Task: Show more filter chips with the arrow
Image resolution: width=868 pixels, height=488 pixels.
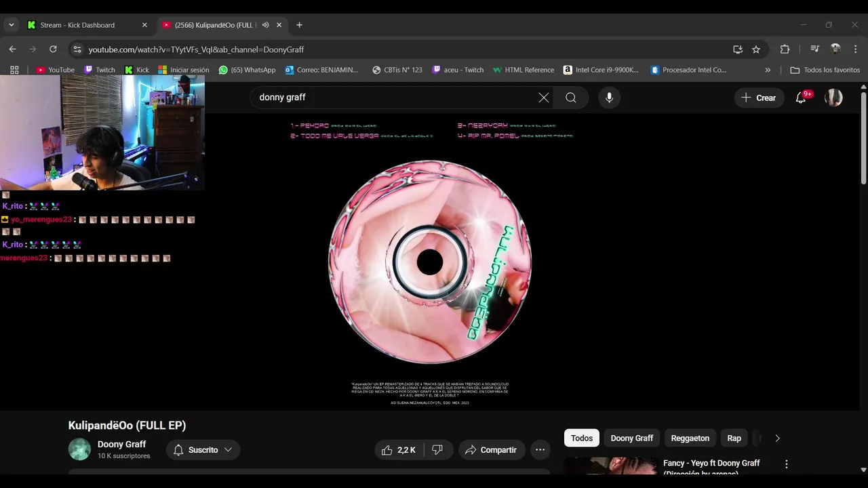Action: [777, 438]
